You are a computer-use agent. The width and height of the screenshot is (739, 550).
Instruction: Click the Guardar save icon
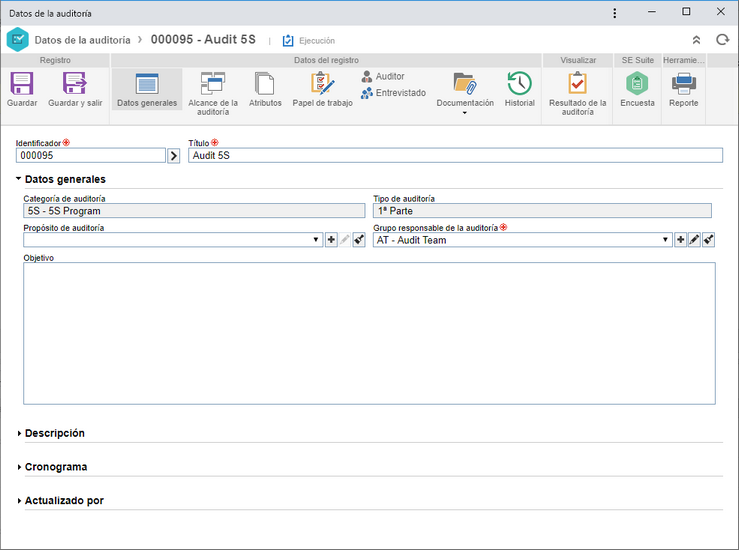(x=22, y=84)
